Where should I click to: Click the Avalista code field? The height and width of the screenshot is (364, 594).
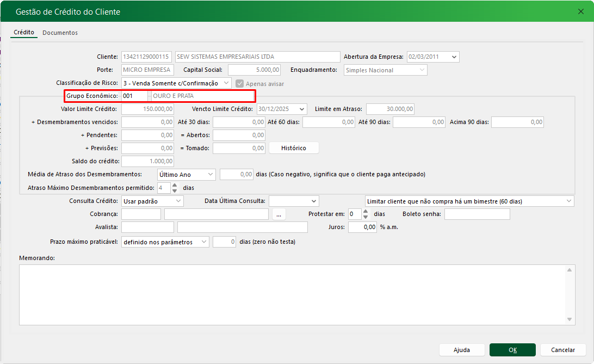pyautogui.click(x=148, y=227)
